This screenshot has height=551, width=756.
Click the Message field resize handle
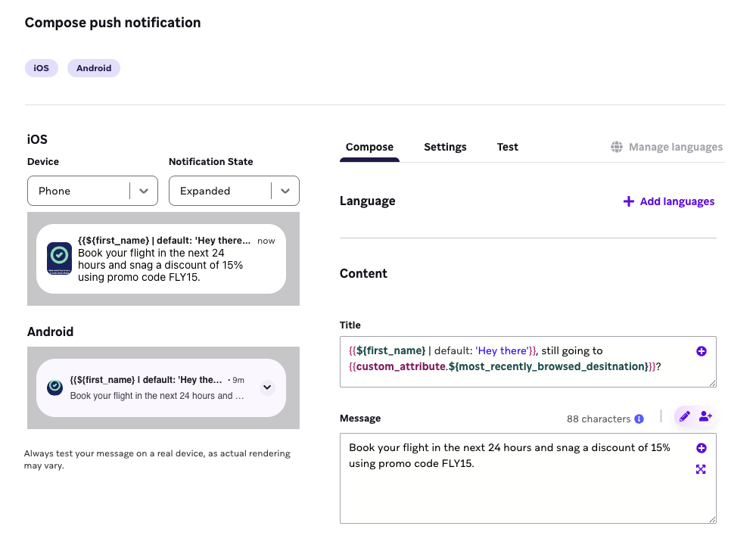tap(712, 520)
